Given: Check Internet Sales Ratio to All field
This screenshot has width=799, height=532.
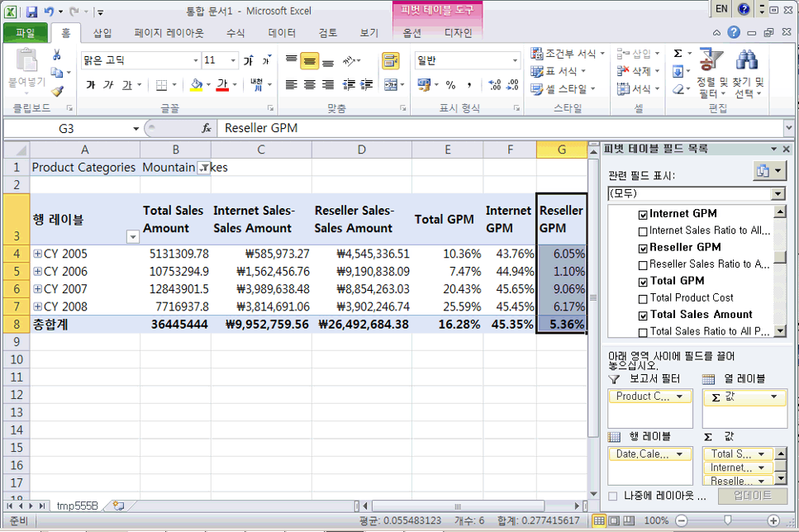Looking at the screenshot, I should click(643, 231).
